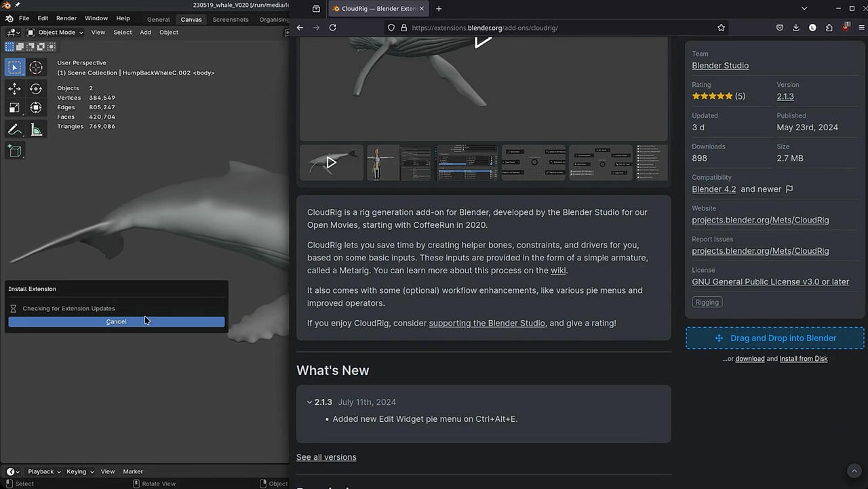Open the wiki link in description
Screen dimensions: 868x489
pyautogui.click(x=558, y=271)
